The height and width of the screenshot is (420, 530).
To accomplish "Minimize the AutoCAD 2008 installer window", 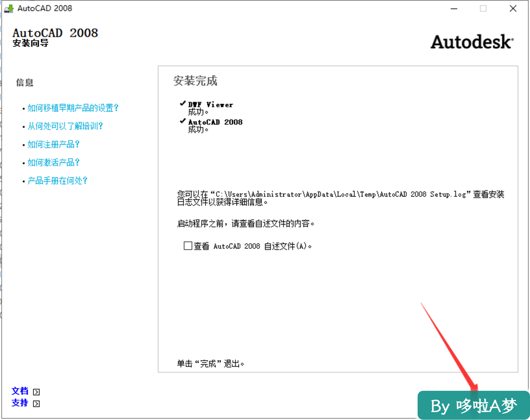I will click(x=454, y=9).
